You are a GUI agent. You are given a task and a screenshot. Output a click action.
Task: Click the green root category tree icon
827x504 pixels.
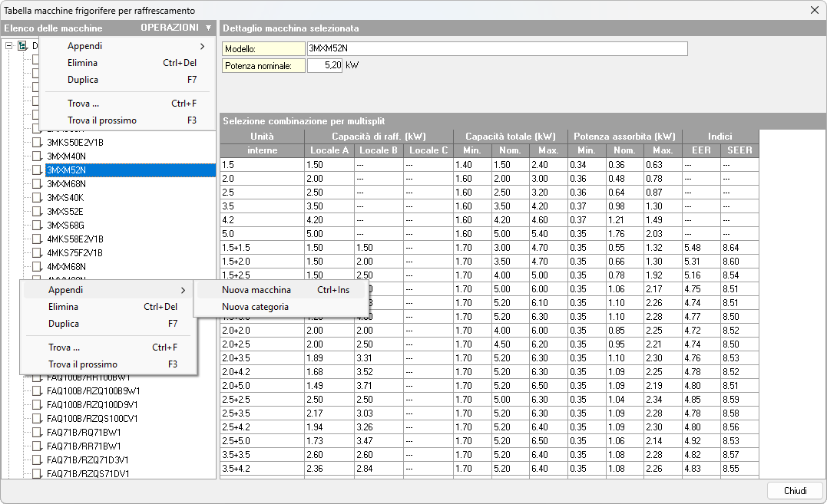pyautogui.click(x=22, y=46)
